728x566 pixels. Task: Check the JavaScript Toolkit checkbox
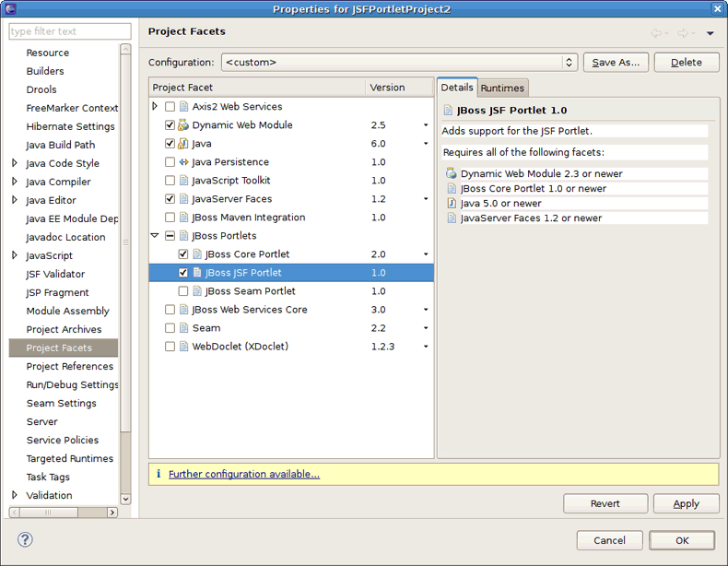click(170, 181)
